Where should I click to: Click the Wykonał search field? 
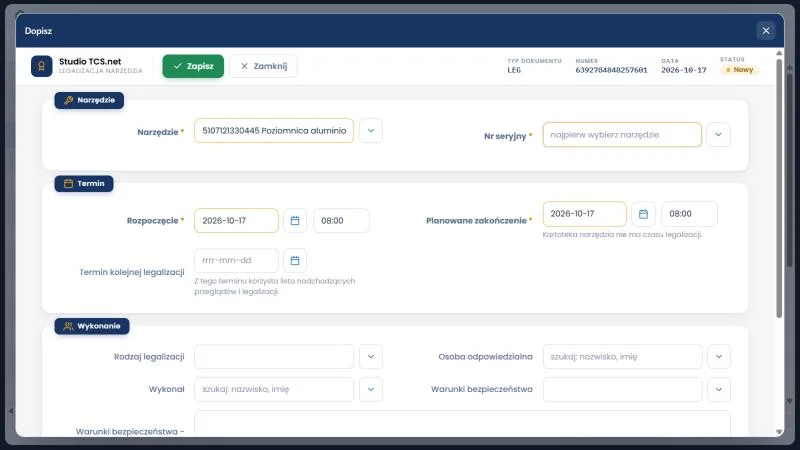coord(274,389)
